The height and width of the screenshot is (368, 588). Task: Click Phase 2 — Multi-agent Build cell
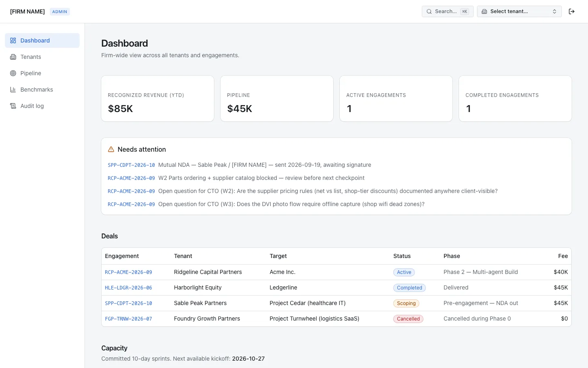(481, 272)
